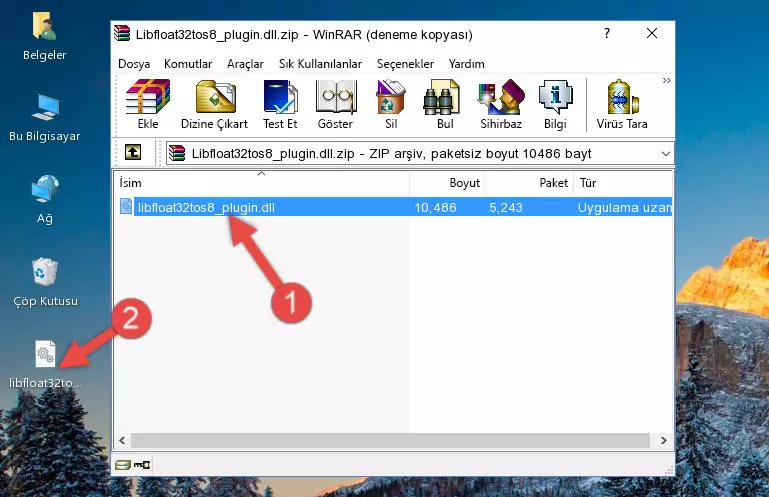The height and width of the screenshot is (497, 769).
Task: Click the dll file icon in list
Action: click(x=126, y=207)
